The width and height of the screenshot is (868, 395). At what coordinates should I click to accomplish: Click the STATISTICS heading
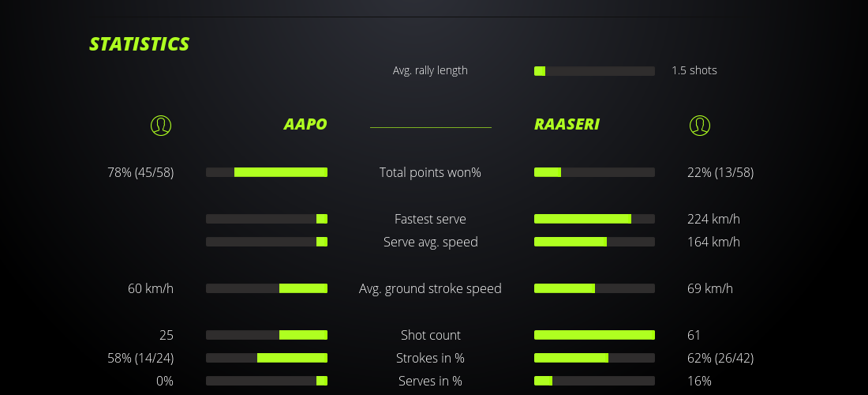pyautogui.click(x=140, y=44)
